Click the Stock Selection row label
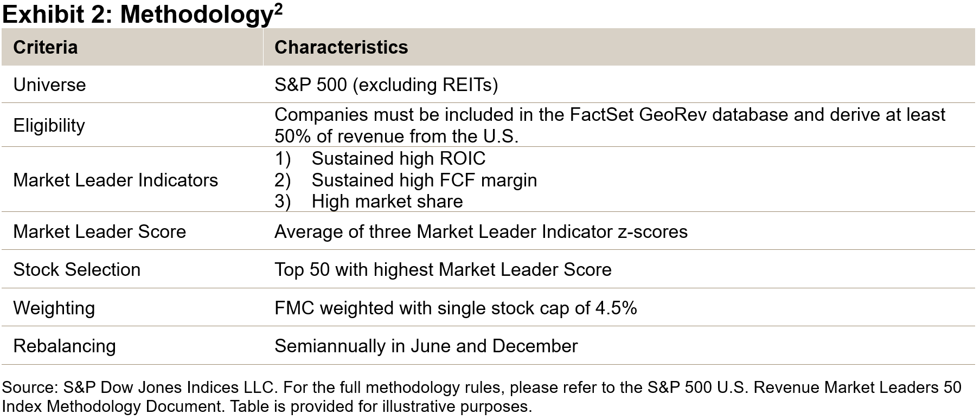This screenshot has height=420, width=980. click(76, 270)
